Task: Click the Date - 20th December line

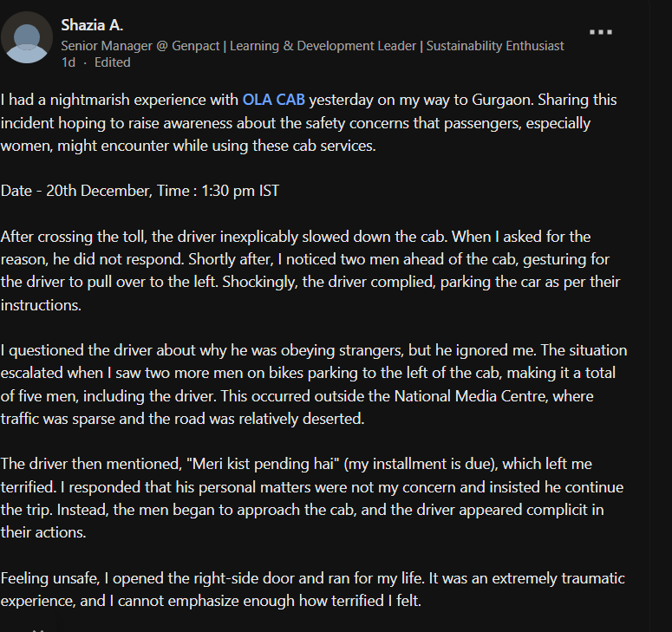Action: point(140,191)
